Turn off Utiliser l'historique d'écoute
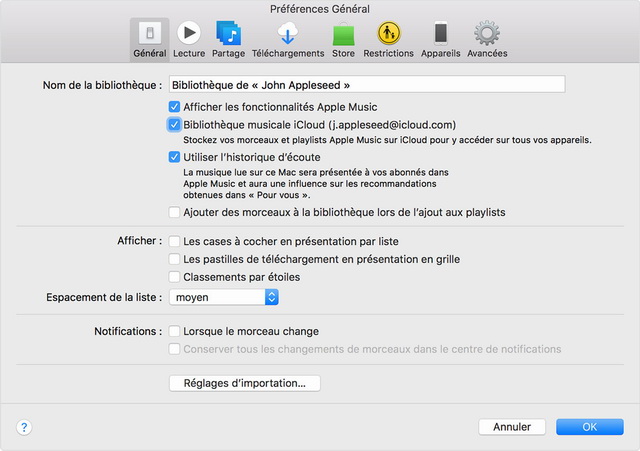640x451 pixels. click(x=175, y=157)
